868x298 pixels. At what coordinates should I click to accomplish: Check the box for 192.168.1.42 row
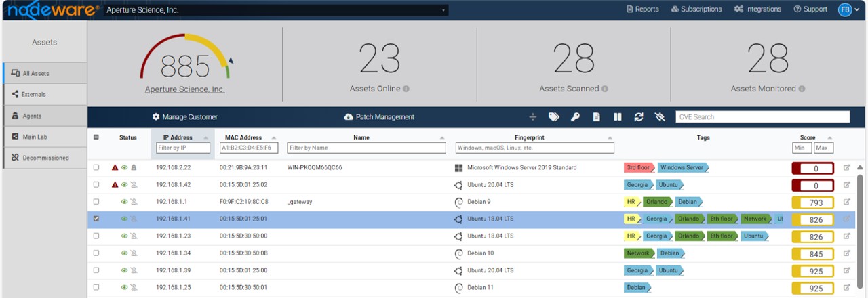pyautogui.click(x=96, y=184)
